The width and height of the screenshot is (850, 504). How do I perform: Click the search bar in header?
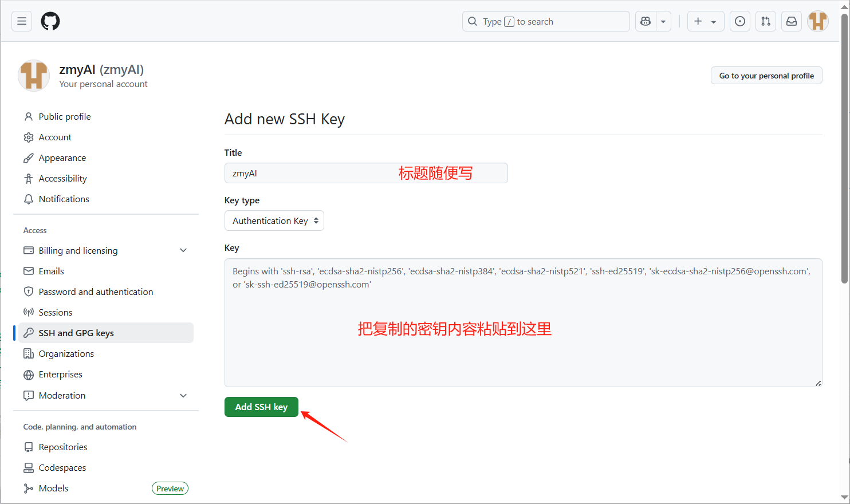[x=546, y=21]
